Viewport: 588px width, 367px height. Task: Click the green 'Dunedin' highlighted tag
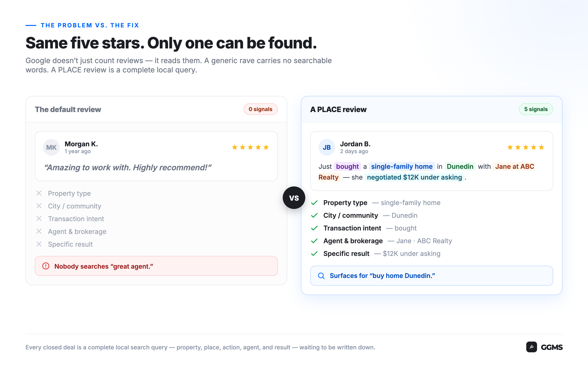[x=460, y=167]
